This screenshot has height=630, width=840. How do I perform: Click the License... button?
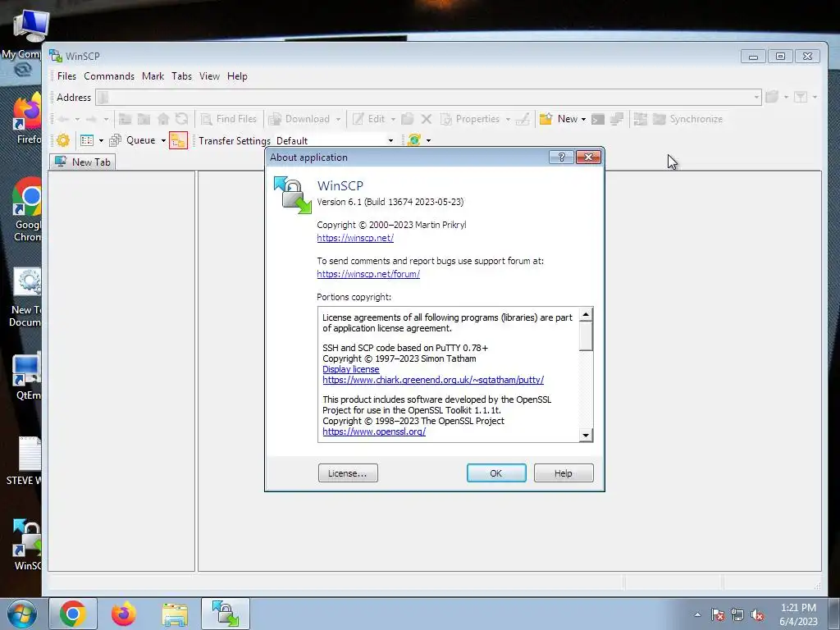coord(348,473)
